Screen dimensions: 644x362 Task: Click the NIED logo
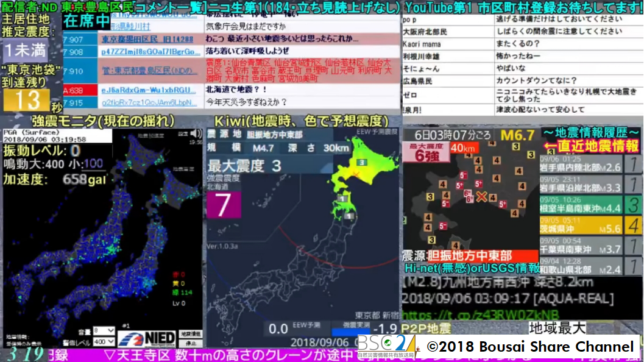(x=147, y=339)
